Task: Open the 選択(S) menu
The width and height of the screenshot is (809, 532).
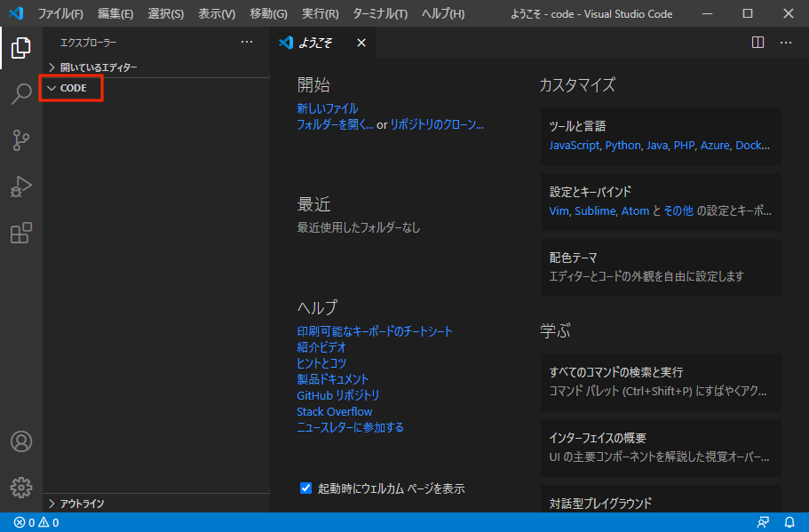Action: [165, 13]
